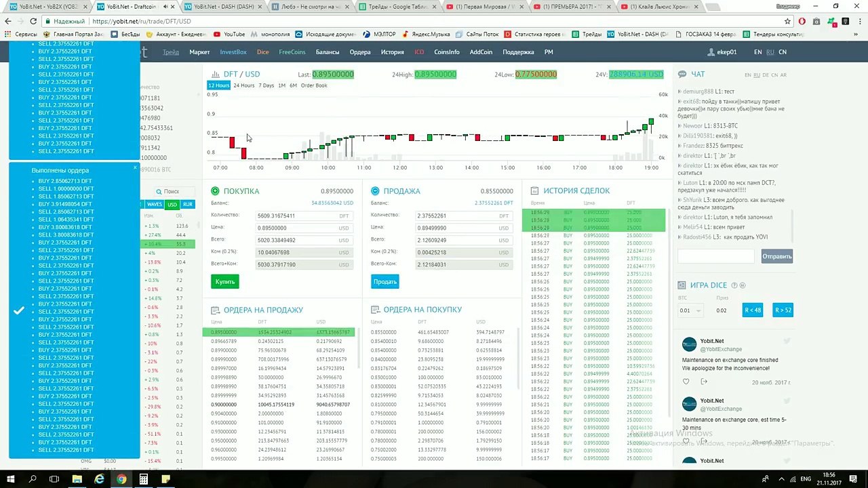Click the search magnifier icon by Поиск

[159, 192]
